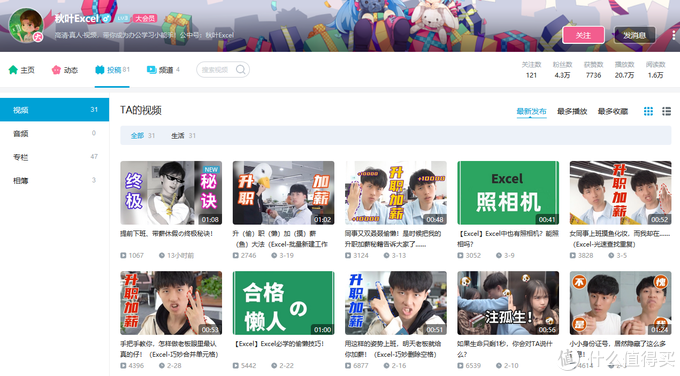
Task: Click play-count icon beside 3828
Action: pyautogui.click(x=572, y=255)
